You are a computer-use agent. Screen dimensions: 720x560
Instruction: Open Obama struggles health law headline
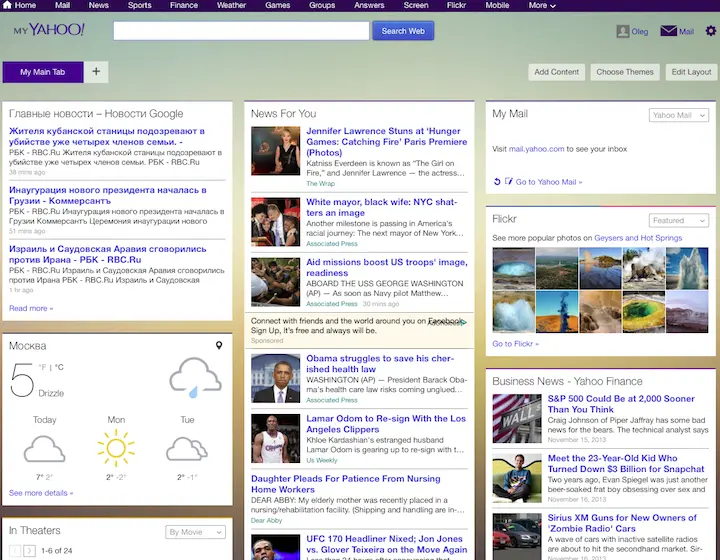(380, 364)
